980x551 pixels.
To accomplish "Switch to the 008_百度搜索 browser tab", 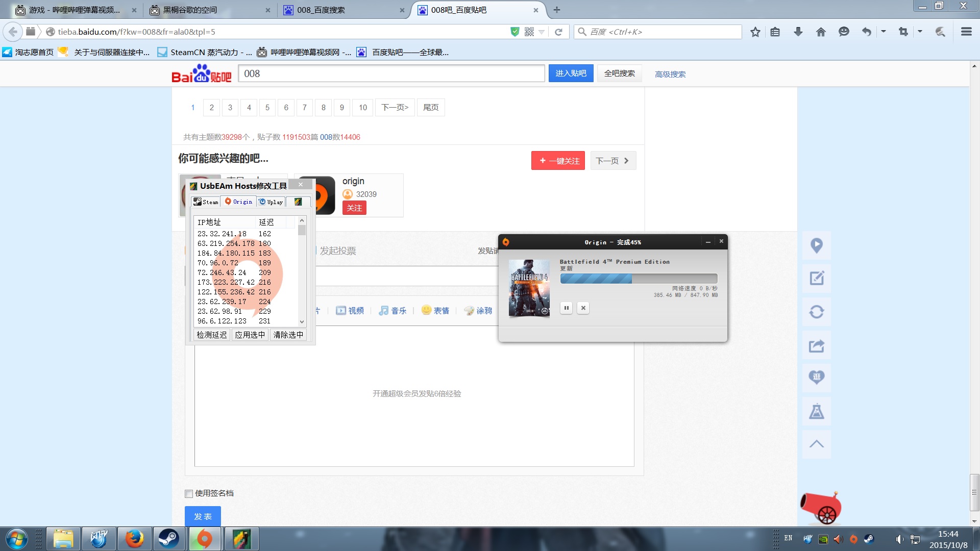I will (343, 10).
